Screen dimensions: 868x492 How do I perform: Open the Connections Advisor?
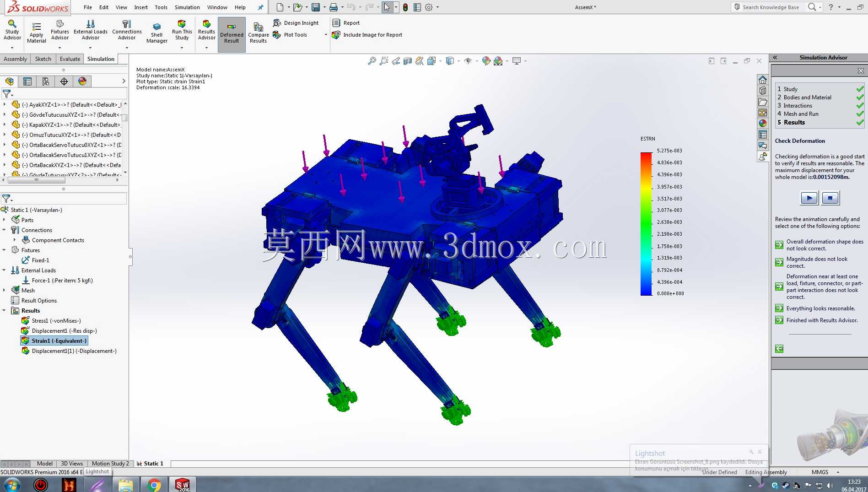[x=127, y=30]
